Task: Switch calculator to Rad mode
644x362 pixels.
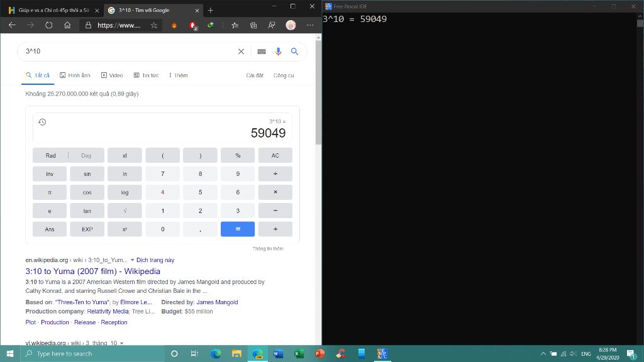Action: coord(50,156)
